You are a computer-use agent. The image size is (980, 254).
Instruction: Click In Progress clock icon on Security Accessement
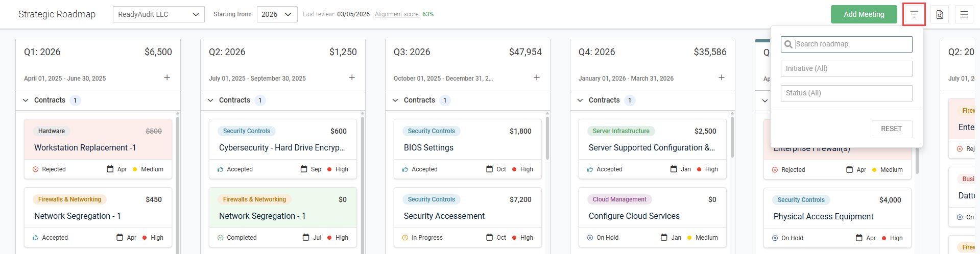pos(405,238)
